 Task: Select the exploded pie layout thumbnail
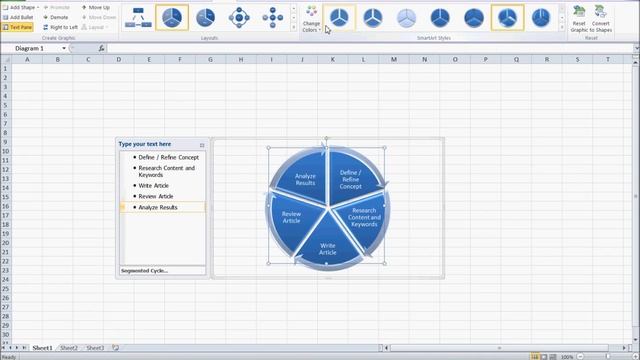205,18
